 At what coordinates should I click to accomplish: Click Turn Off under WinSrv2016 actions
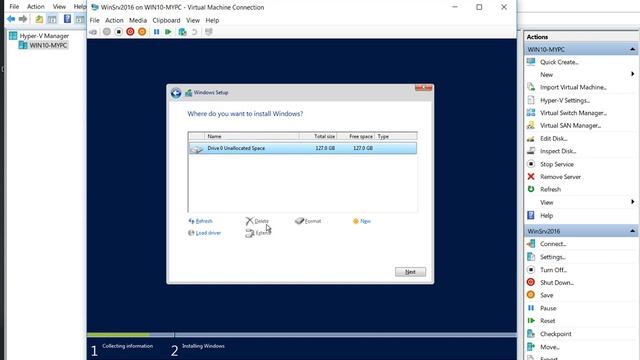coord(553,270)
